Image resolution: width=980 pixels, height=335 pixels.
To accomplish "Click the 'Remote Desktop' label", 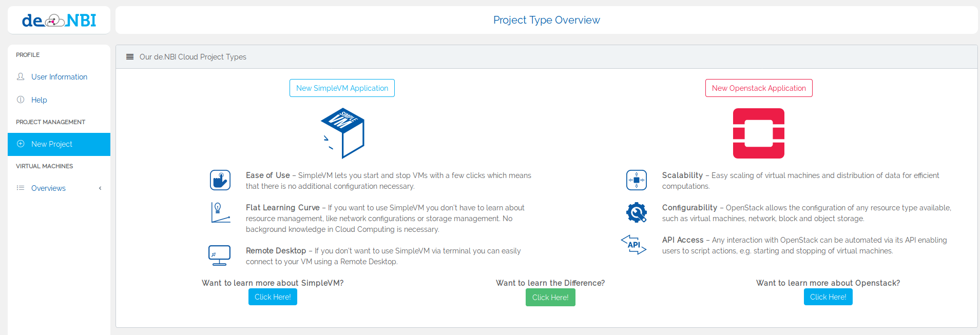I will 276,251.
